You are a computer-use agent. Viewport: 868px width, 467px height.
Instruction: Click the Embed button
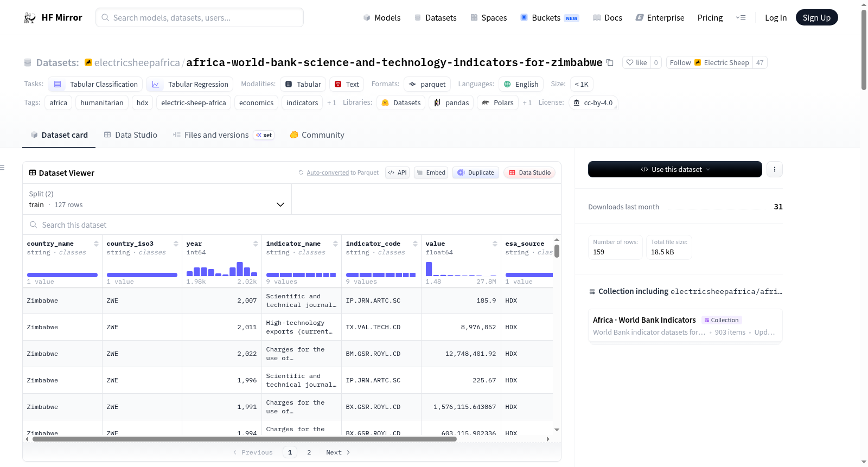coord(431,172)
